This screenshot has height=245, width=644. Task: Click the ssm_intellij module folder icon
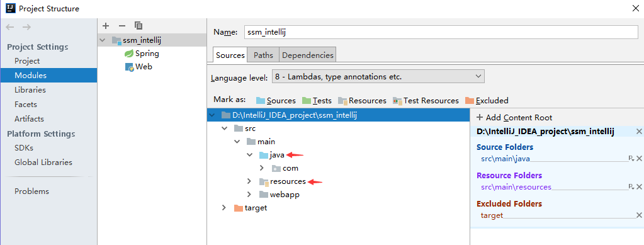point(116,40)
